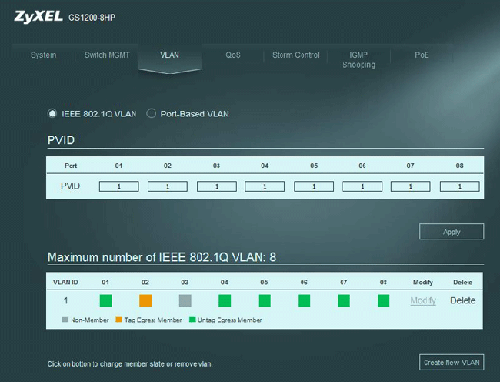Toggle VLAN 1 membership for port 04
500x382 pixels.
tap(225, 301)
